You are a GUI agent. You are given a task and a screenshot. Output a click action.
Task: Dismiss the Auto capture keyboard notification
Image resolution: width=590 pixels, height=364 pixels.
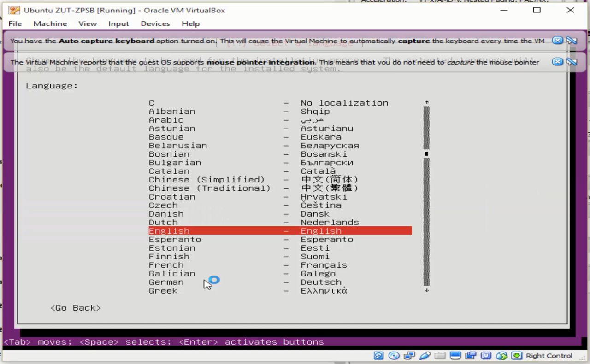tap(558, 40)
